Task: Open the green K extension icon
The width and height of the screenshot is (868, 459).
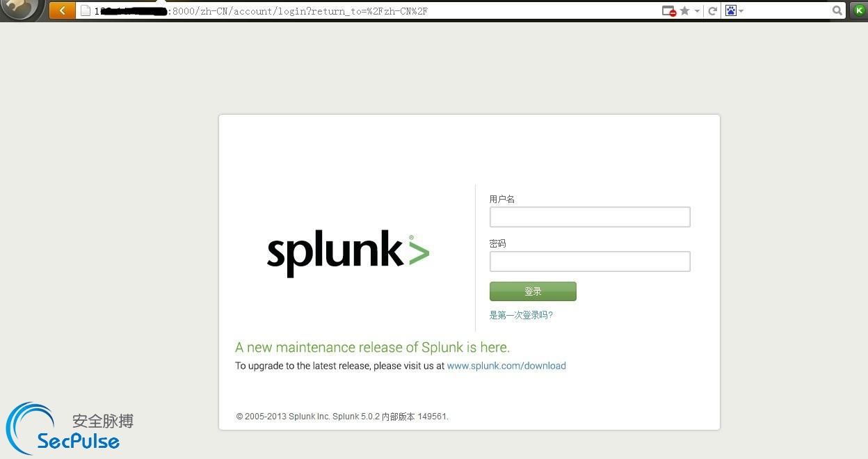Action: (858, 10)
